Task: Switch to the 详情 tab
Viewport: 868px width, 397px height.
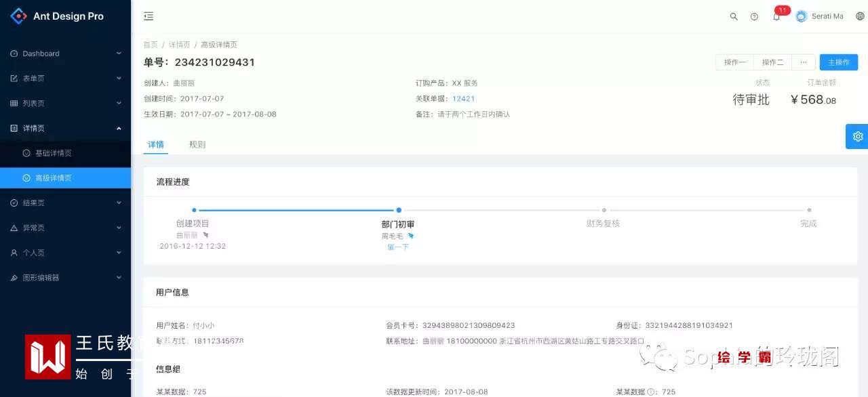Action: pos(156,144)
